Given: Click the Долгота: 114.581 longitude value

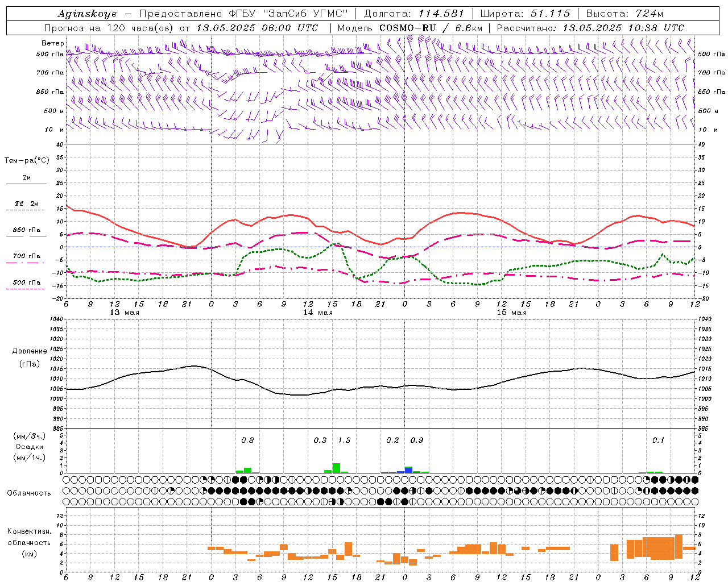Looking at the screenshot, I should coord(413,14).
